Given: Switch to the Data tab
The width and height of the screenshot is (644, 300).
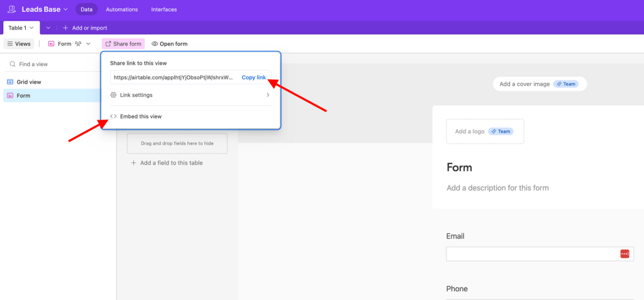Looking at the screenshot, I should coord(87,9).
